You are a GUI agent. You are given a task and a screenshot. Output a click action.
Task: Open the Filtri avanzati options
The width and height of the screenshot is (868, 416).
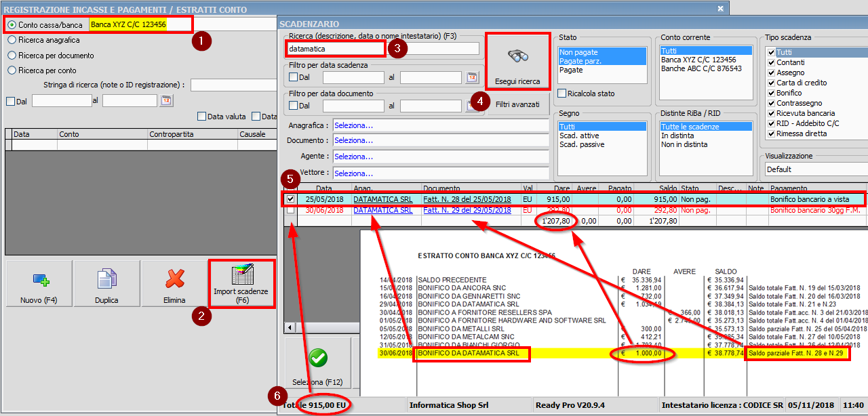pos(517,105)
